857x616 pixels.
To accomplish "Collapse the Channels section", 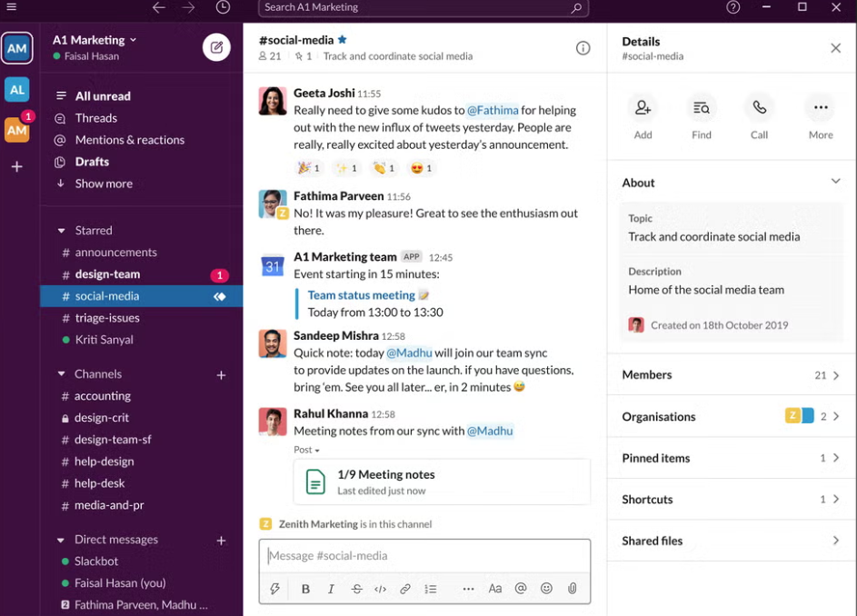I will click(x=61, y=374).
